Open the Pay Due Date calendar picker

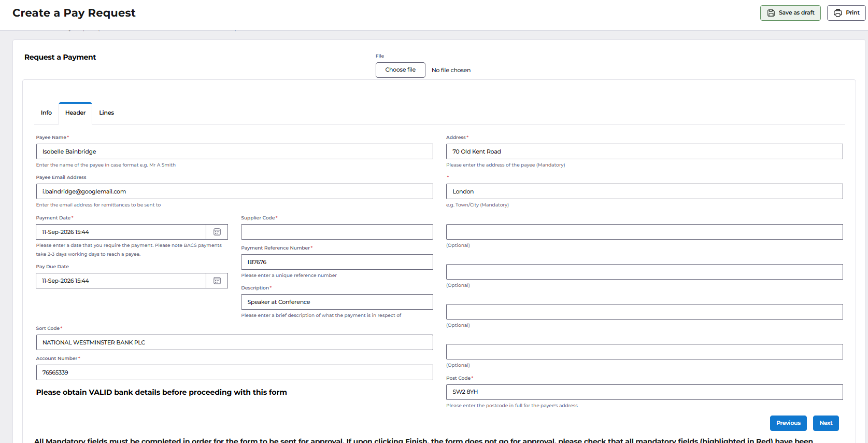click(217, 281)
